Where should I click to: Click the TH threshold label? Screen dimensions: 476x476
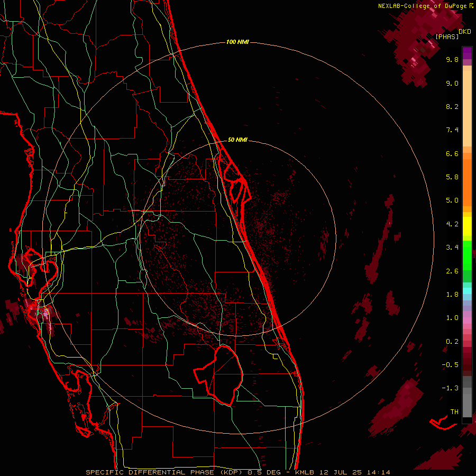[x=454, y=412]
